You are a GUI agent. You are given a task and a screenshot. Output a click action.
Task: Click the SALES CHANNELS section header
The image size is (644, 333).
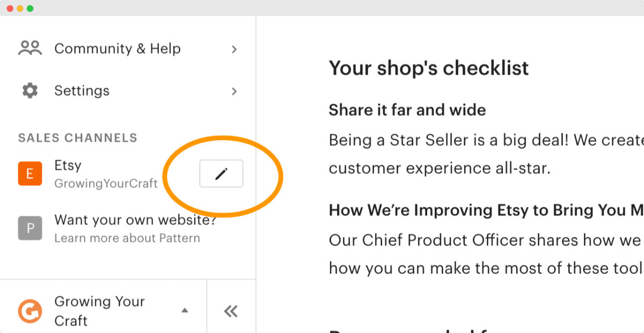tap(77, 137)
